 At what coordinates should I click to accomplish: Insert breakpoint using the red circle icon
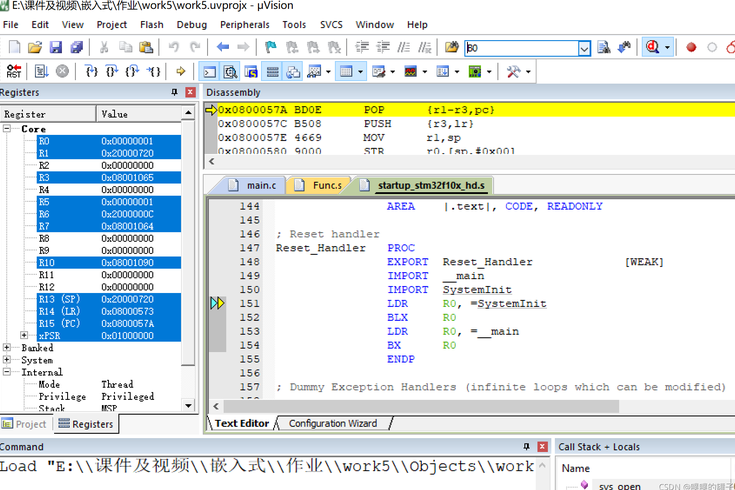click(691, 47)
